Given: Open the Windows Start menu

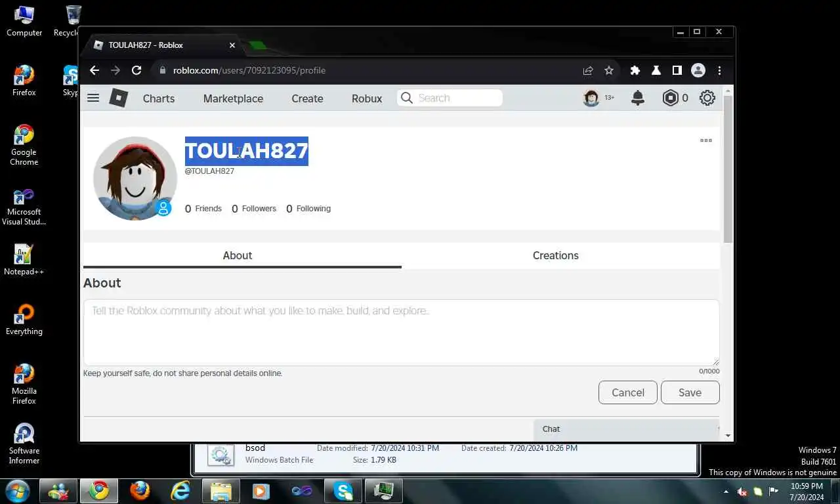Looking at the screenshot, I should (x=17, y=490).
